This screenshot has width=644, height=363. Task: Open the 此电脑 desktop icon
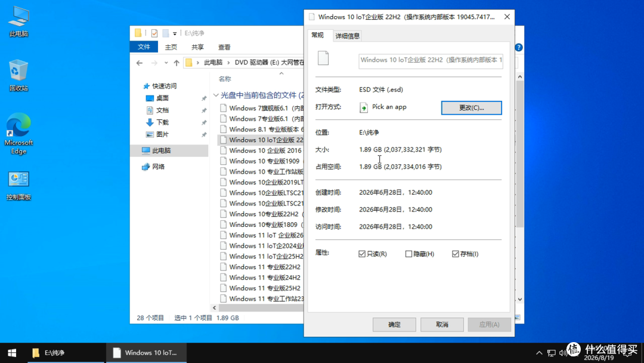pyautogui.click(x=18, y=21)
